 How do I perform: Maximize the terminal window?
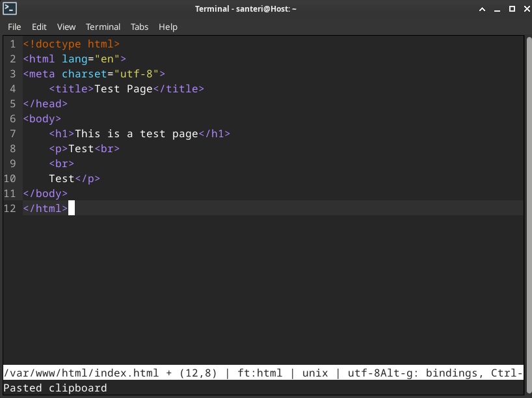[x=511, y=9]
